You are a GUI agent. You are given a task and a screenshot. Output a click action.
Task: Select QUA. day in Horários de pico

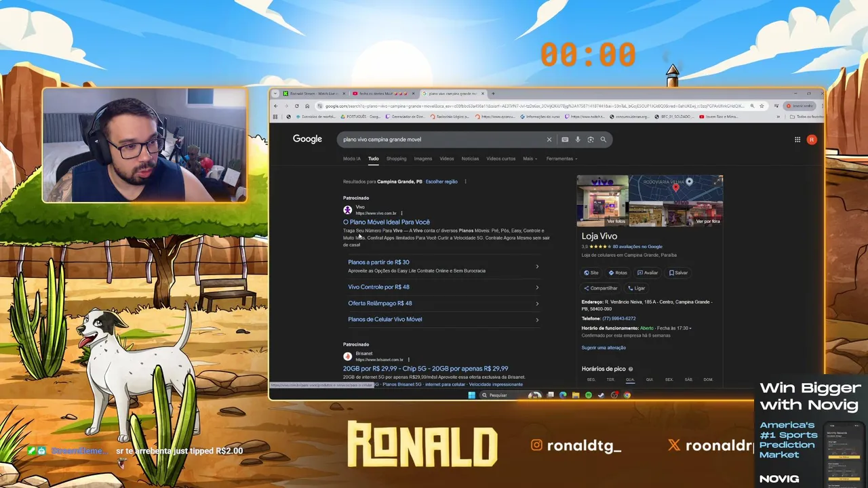[x=630, y=380]
